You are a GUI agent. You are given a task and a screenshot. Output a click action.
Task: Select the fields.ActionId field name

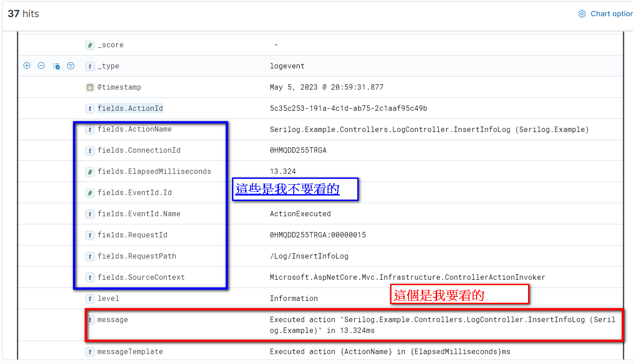[130, 109]
